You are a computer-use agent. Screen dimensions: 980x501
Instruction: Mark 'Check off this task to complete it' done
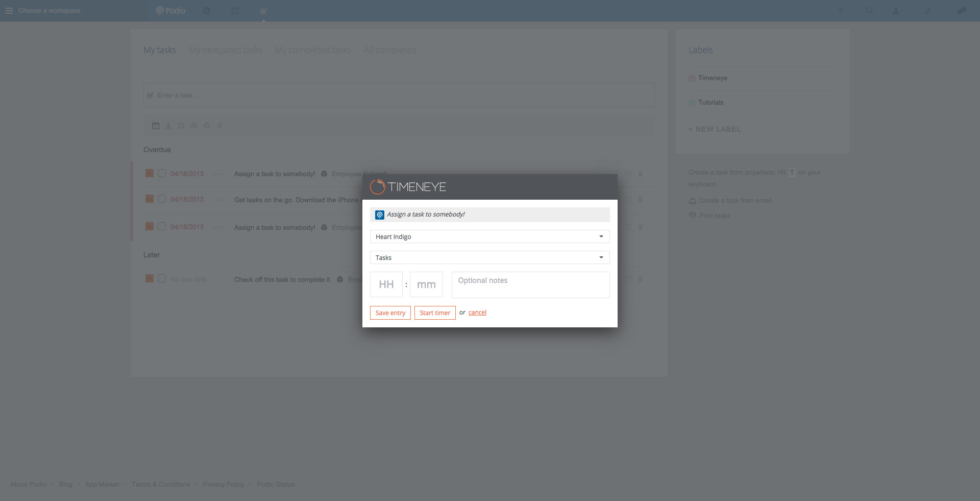click(x=162, y=278)
